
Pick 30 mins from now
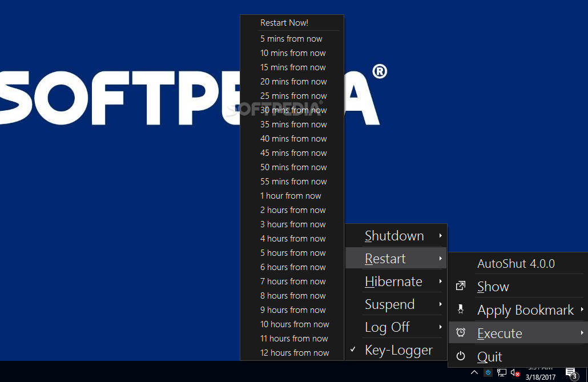coord(292,110)
